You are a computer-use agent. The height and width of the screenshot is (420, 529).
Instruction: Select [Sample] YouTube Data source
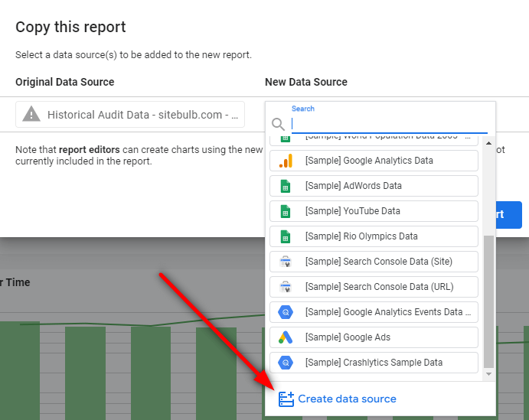point(374,211)
